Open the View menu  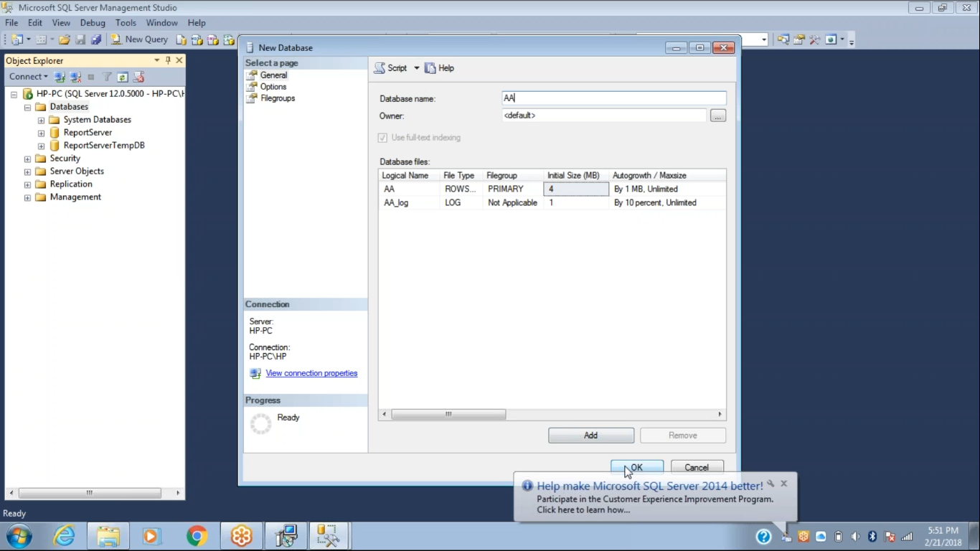61,23
